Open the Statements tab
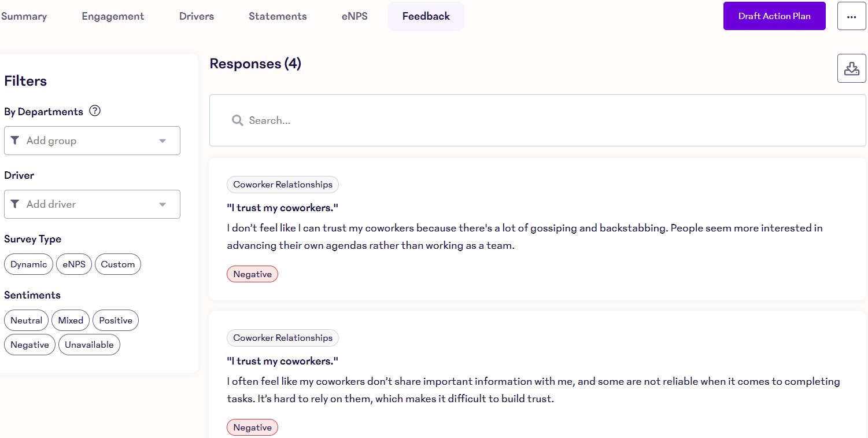The height and width of the screenshot is (438, 868). pos(278,16)
